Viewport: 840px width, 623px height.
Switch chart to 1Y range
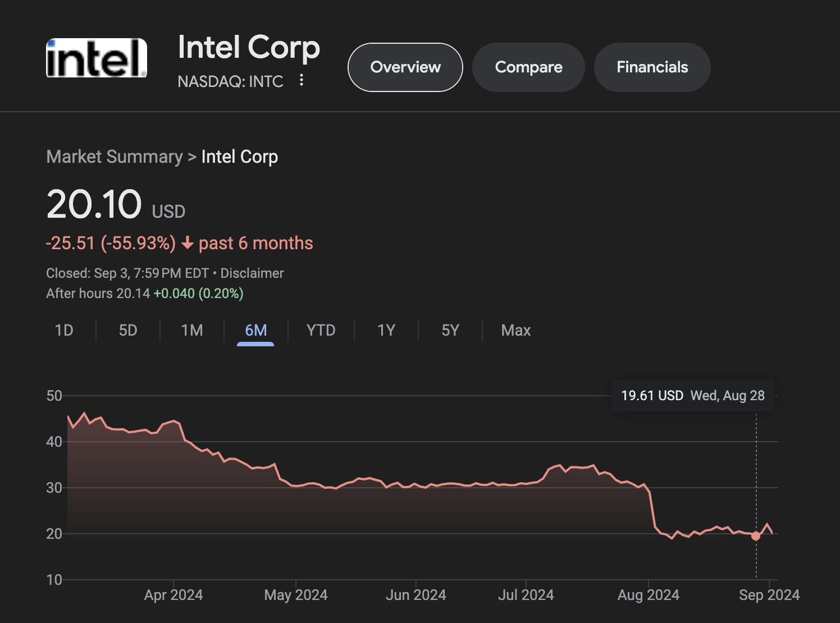(x=386, y=330)
